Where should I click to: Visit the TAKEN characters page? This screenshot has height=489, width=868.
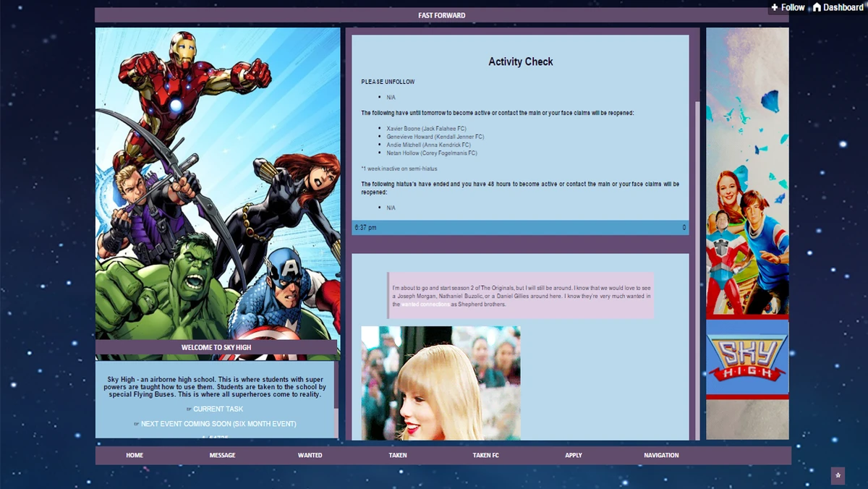[x=397, y=455]
